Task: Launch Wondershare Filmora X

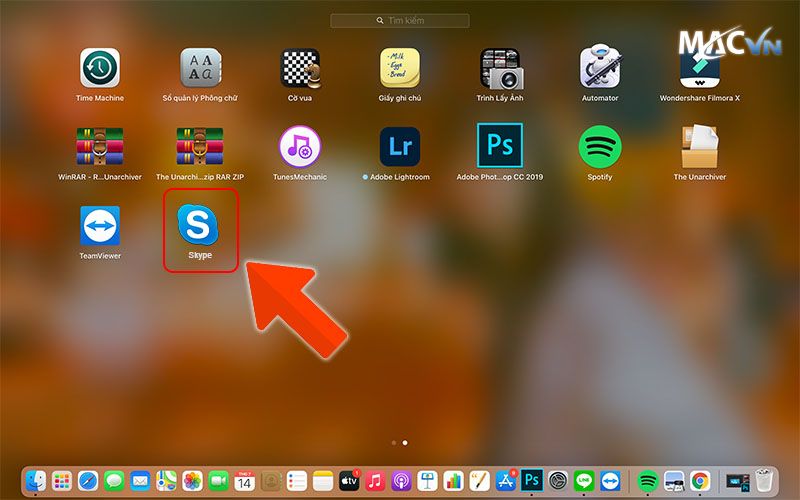Action: click(699, 68)
